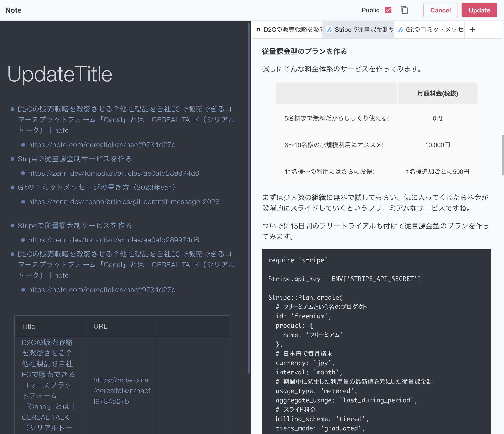This screenshot has width=504, height=434.
Task: Click the Zenn icon on Stripe tab
Action: [x=329, y=30]
